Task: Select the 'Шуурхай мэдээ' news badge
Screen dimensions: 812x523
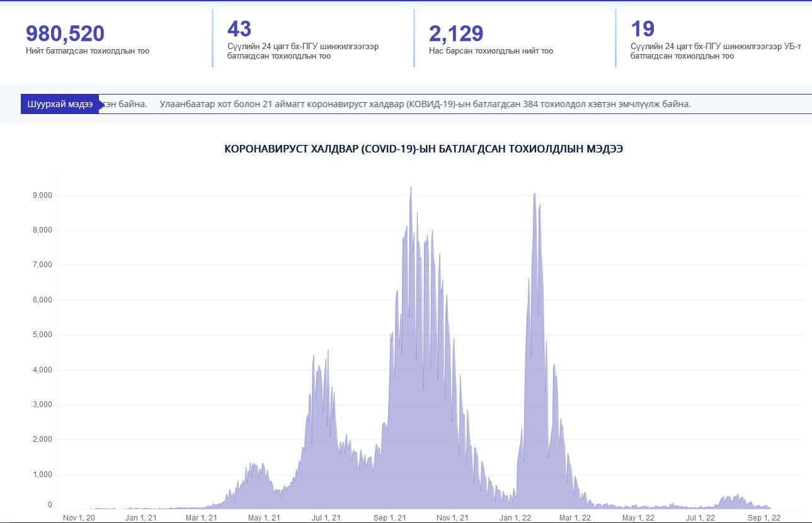Action: point(60,104)
